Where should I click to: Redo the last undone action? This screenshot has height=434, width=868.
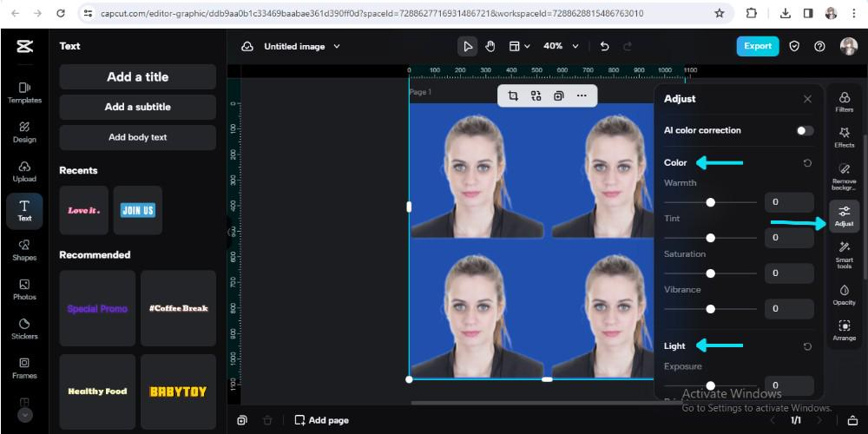pyautogui.click(x=628, y=47)
